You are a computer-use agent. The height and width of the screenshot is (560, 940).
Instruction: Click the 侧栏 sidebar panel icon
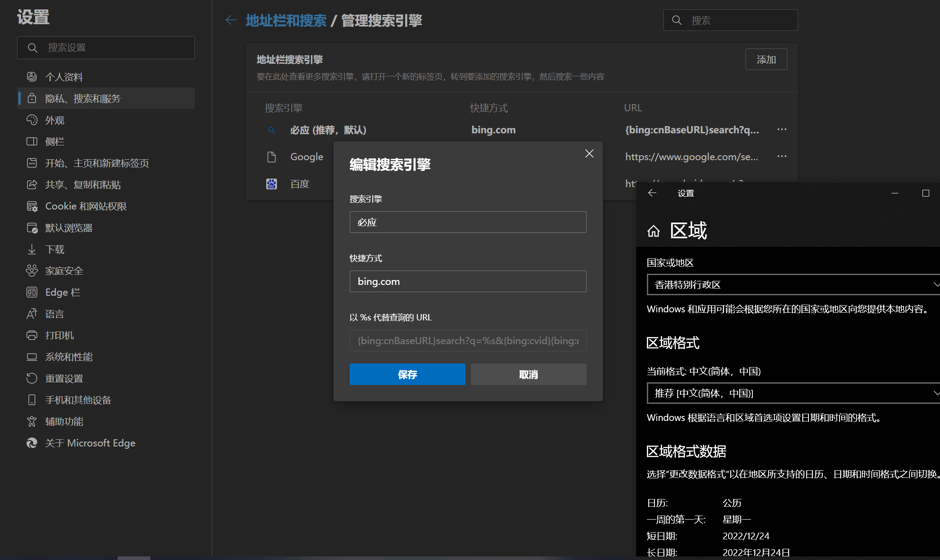[x=31, y=141]
